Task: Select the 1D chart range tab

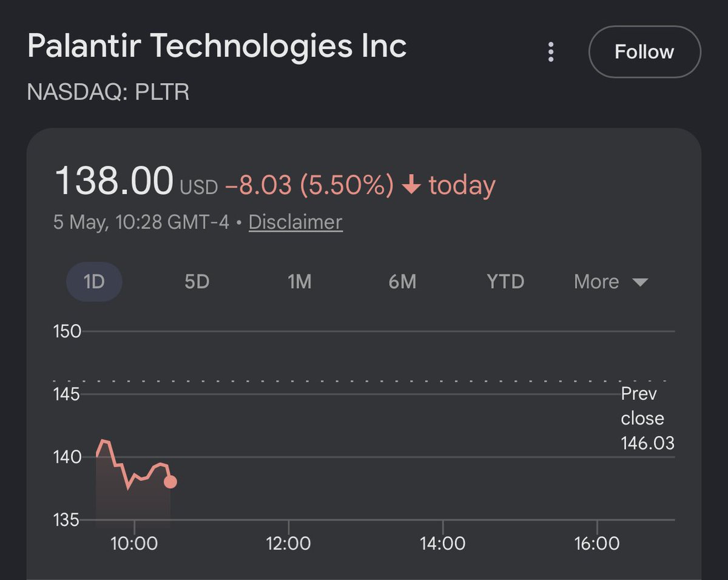Action: click(x=94, y=282)
